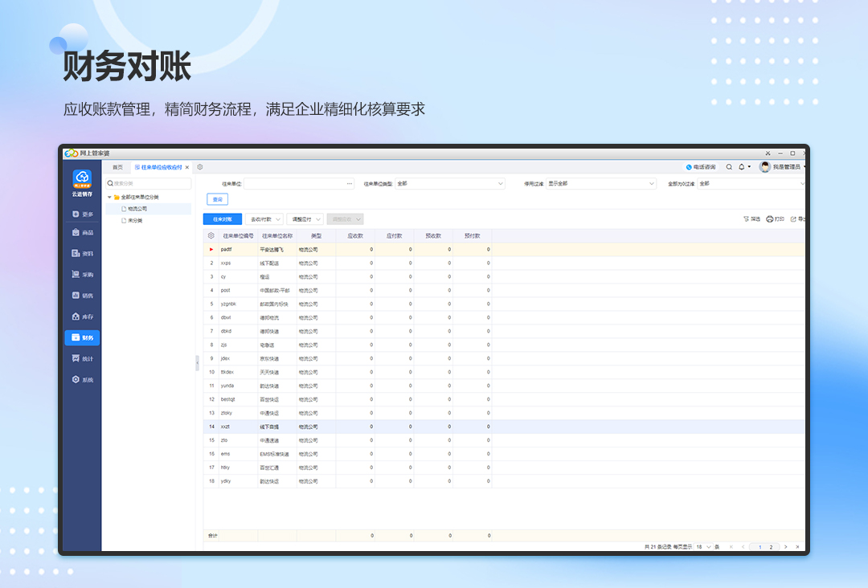The width and height of the screenshot is (868, 588).
Task: Click the gear icon beside the tabs
Action: (x=200, y=167)
